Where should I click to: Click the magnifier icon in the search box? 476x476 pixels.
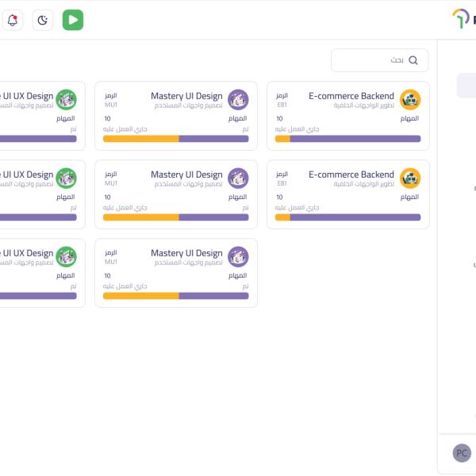(413, 60)
